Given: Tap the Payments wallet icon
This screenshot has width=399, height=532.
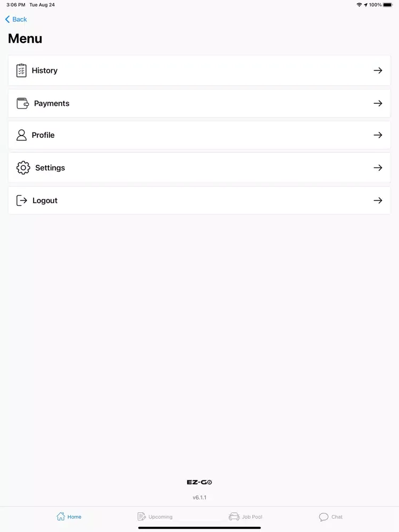Looking at the screenshot, I should (22, 103).
